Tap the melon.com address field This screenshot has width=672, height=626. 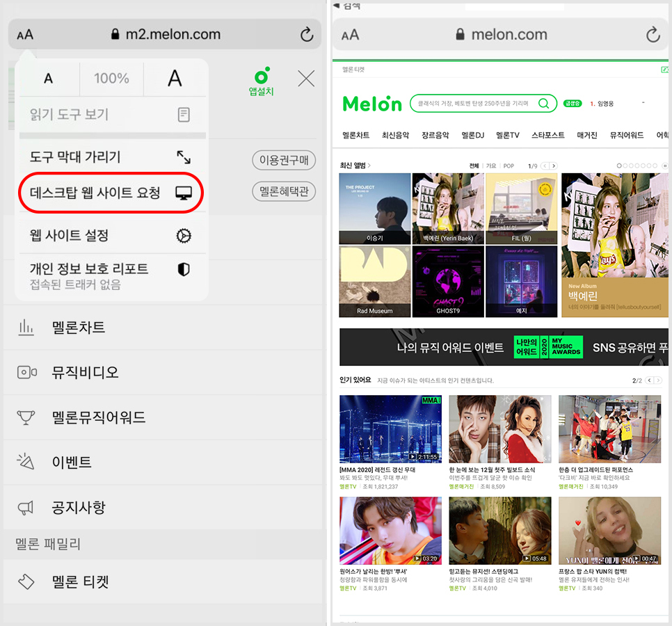pos(502,34)
